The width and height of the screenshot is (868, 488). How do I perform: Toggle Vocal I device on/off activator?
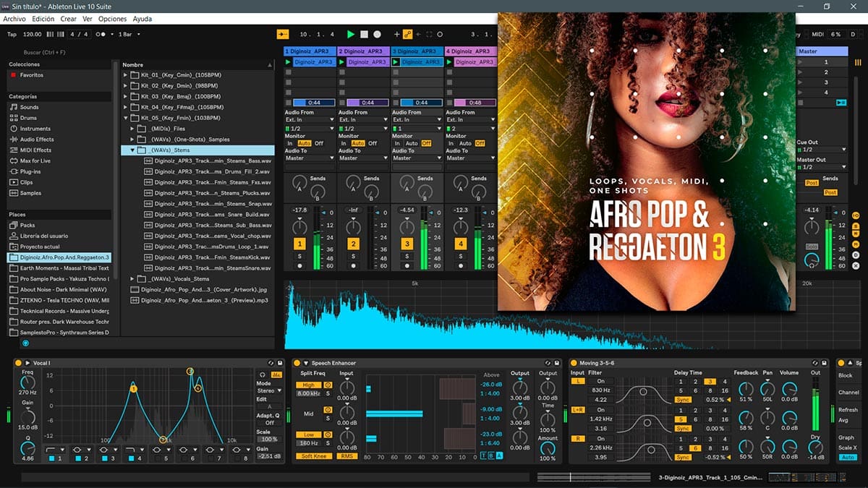(x=18, y=363)
